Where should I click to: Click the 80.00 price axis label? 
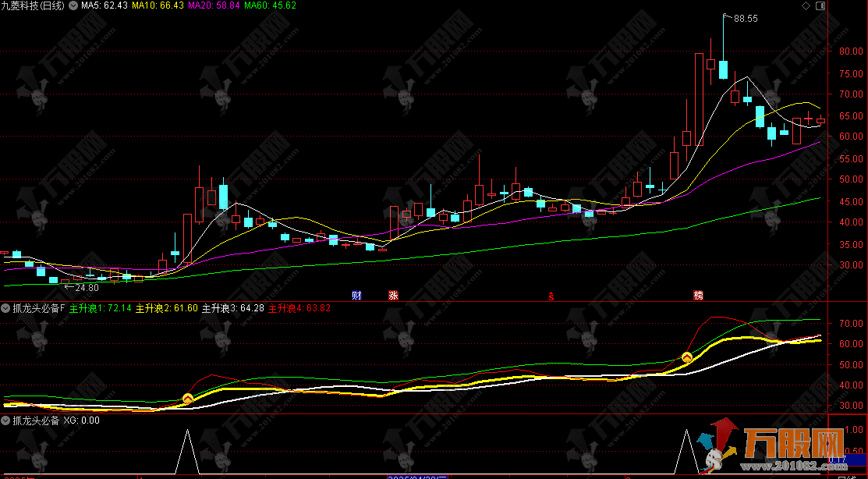851,51
